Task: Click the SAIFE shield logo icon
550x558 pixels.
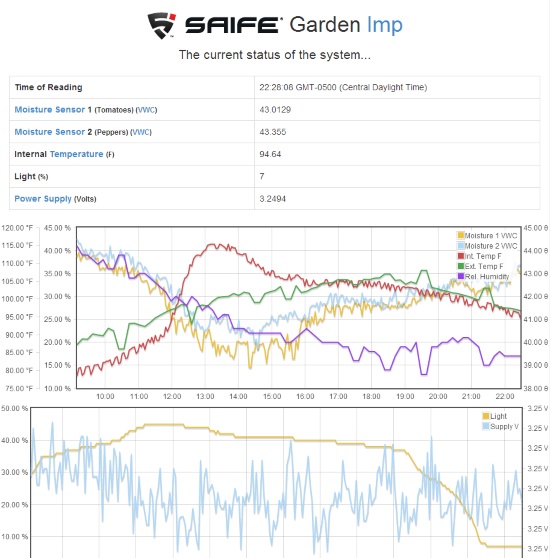Action: point(162,25)
